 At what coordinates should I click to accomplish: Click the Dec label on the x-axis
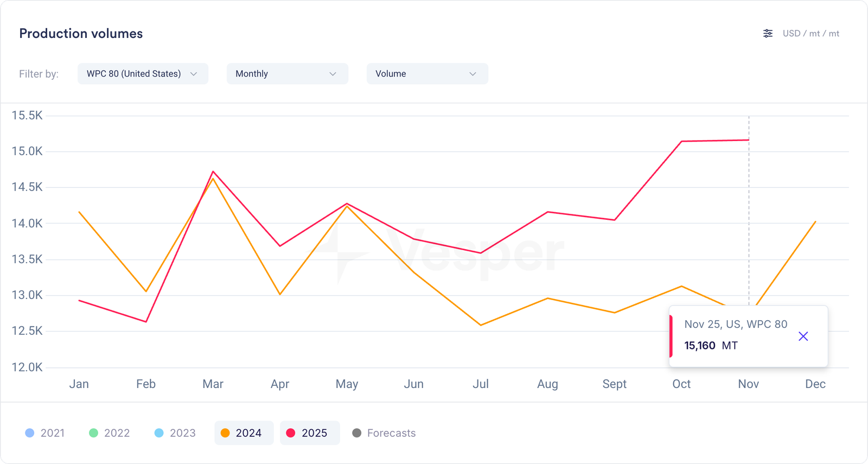pyautogui.click(x=815, y=384)
